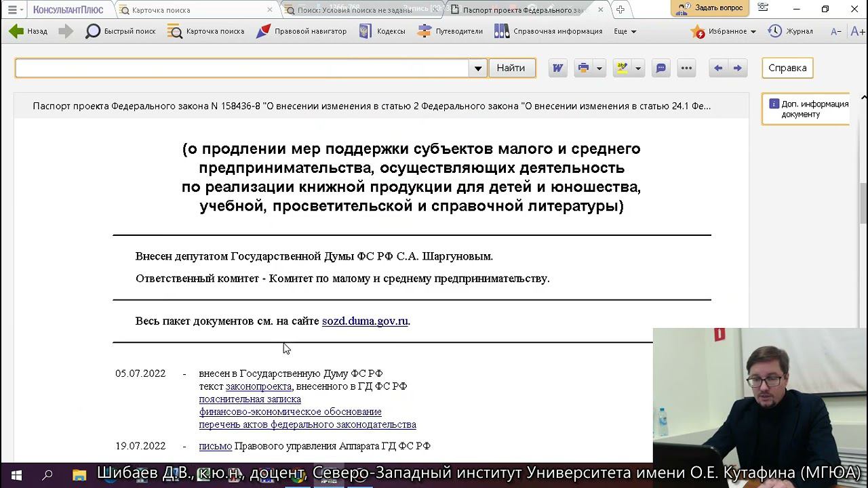Screen dimensions: 868x488
Task: Go to the previous item with the left arrow
Action: tap(718, 68)
